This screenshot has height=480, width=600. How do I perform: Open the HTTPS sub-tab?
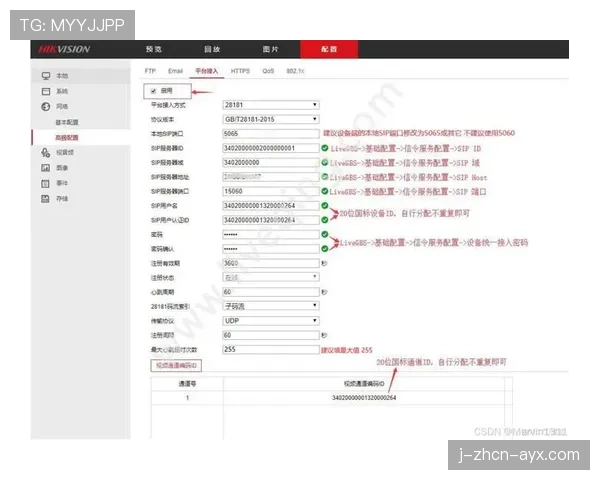(240, 71)
